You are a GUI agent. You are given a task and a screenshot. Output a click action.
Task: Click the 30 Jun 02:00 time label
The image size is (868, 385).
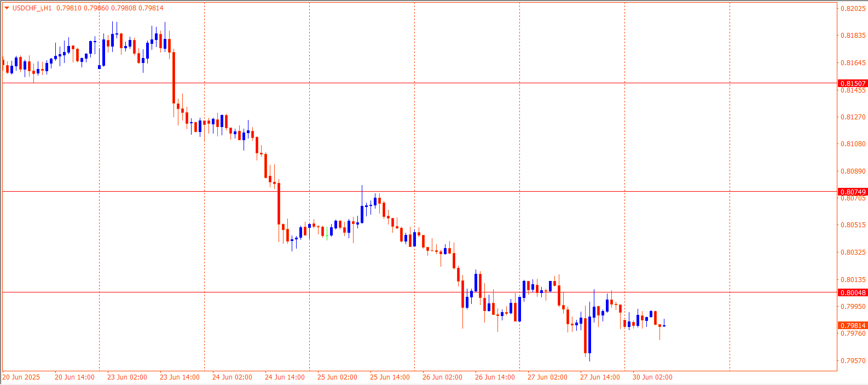(652, 377)
